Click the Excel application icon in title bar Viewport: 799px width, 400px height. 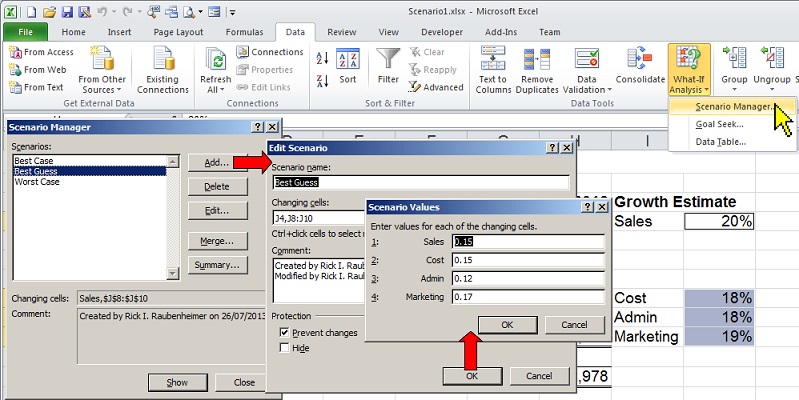tap(11, 11)
